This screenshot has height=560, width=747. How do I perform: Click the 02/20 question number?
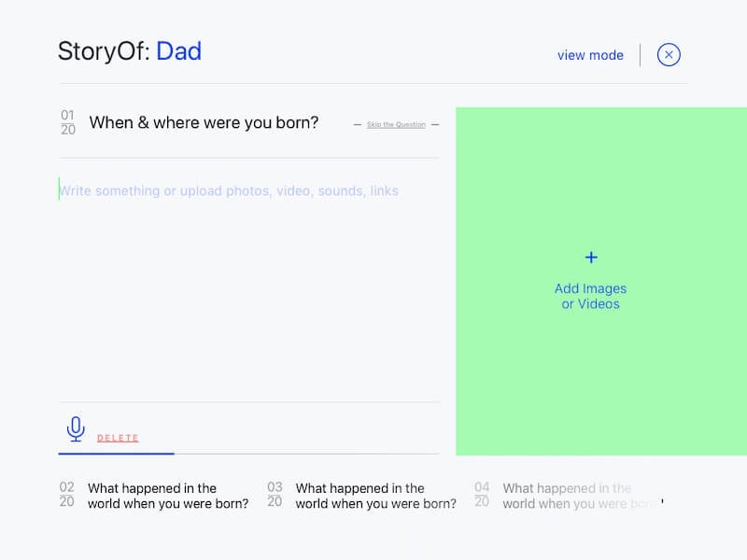coord(67,495)
